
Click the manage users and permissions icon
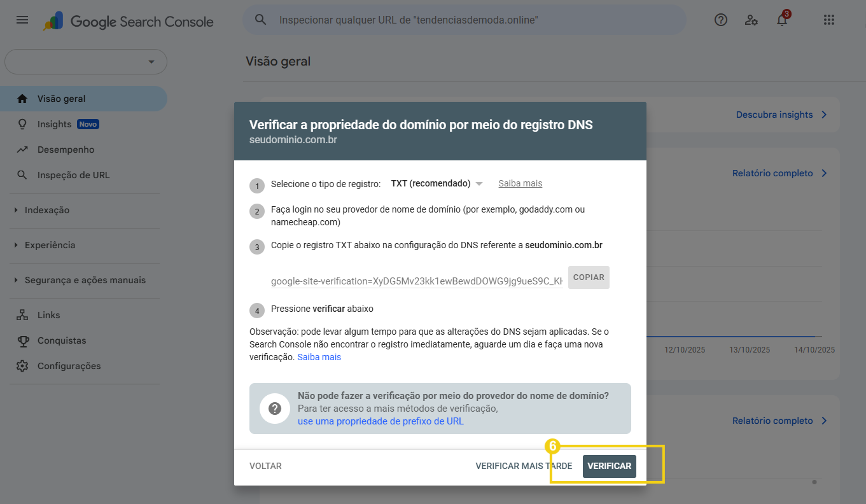(751, 20)
